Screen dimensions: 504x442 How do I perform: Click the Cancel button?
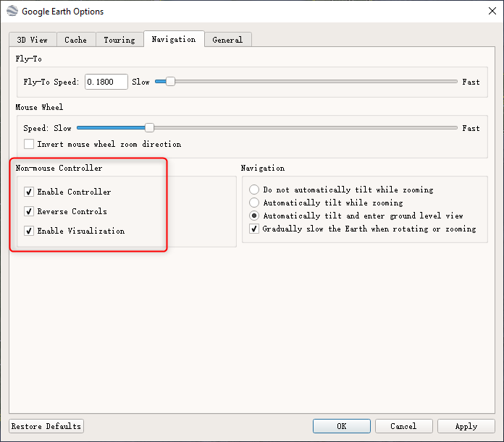pyautogui.click(x=404, y=426)
